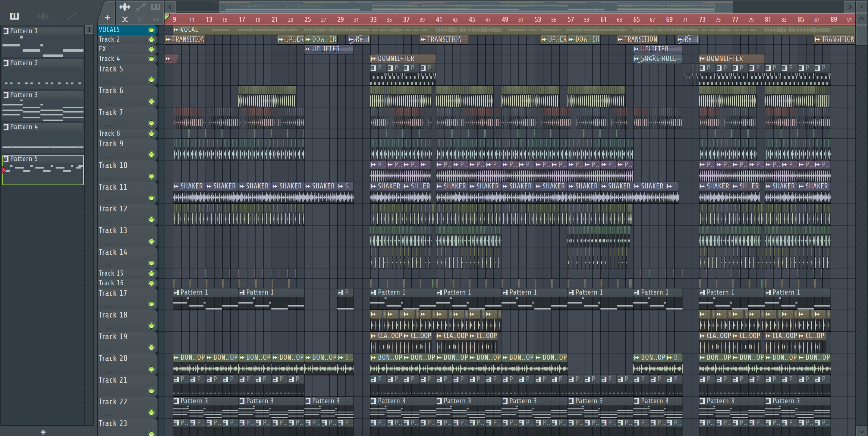Click the picker panel scroll handle
This screenshot has width=868, height=436.
[89, 30]
